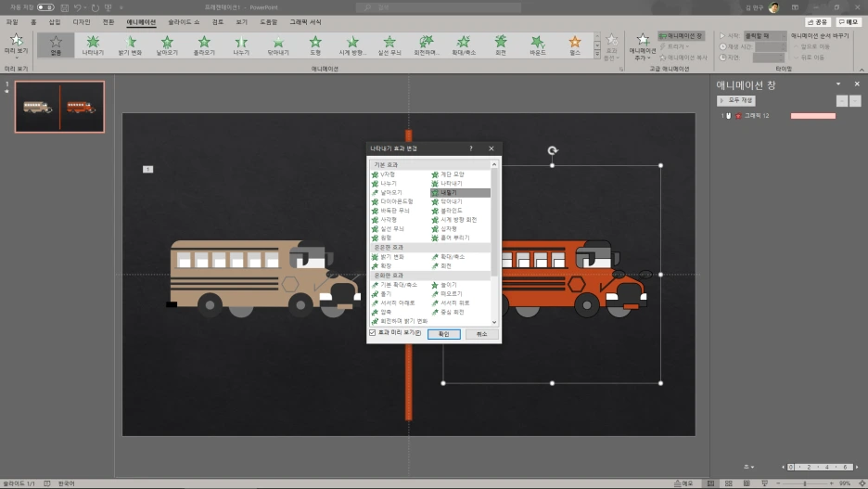The height and width of the screenshot is (489, 868).
Task: Toggle the 애니메이션 창 pane button
Action: pos(681,36)
